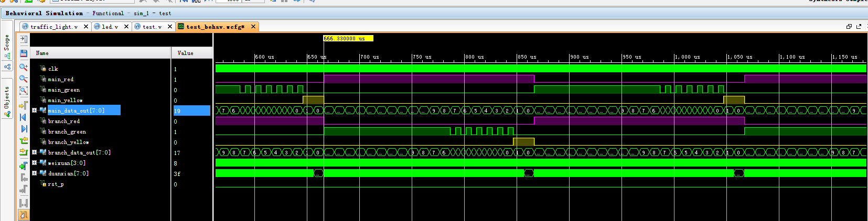Go to time zero
Image resolution: width=868 pixels, height=221 pixels.
point(24,117)
